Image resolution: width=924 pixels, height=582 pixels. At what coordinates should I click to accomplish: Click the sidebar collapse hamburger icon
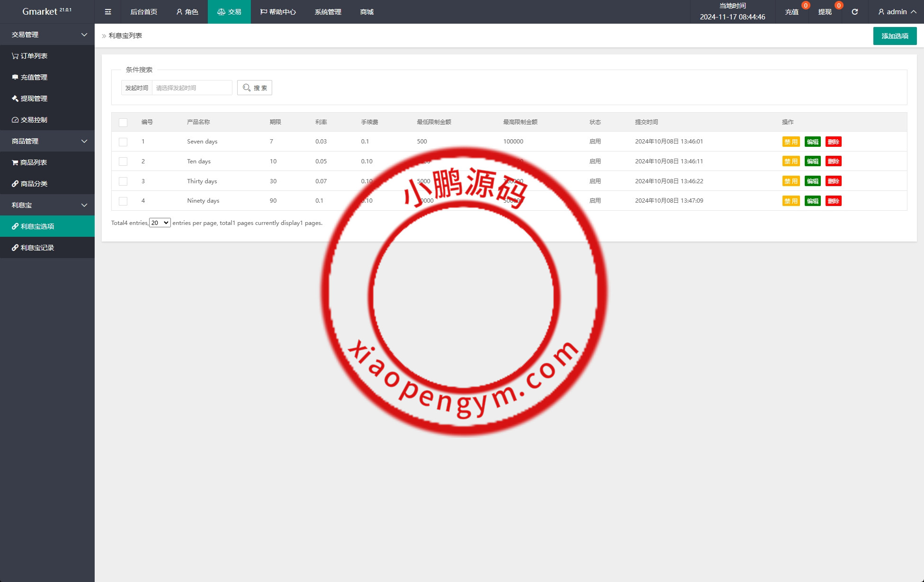pyautogui.click(x=108, y=12)
